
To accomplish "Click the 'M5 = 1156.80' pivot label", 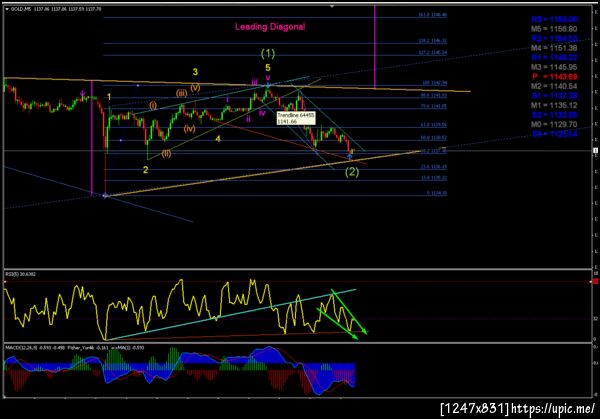I will [x=554, y=29].
